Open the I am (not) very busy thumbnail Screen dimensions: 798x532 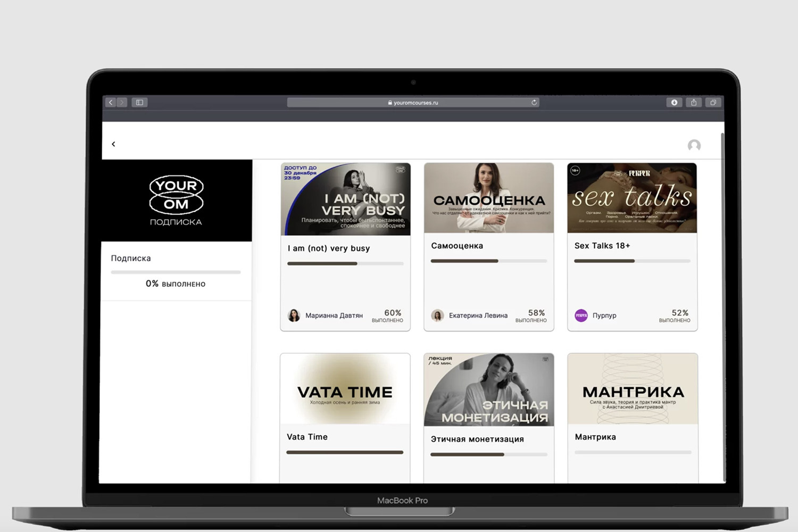(345, 199)
